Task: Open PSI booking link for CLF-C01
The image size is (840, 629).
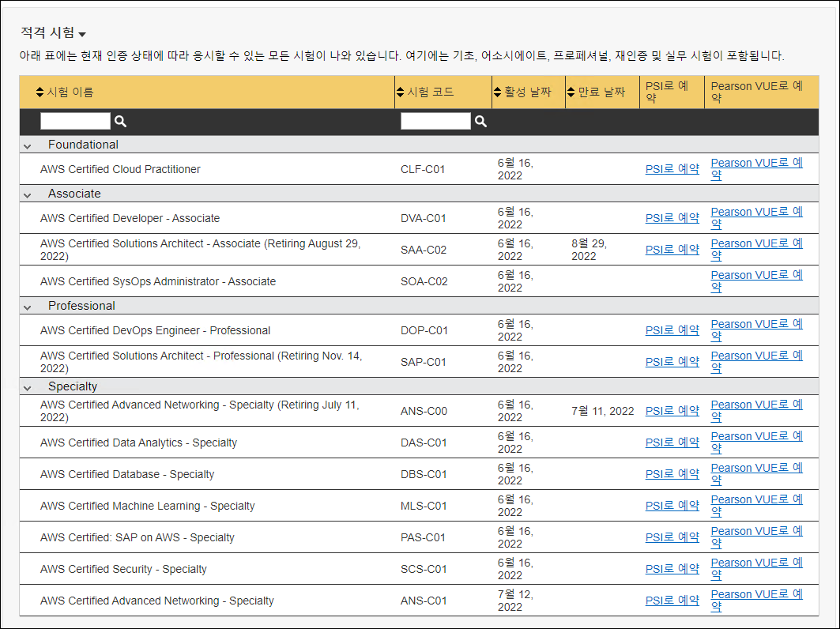Action: [672, 169]
